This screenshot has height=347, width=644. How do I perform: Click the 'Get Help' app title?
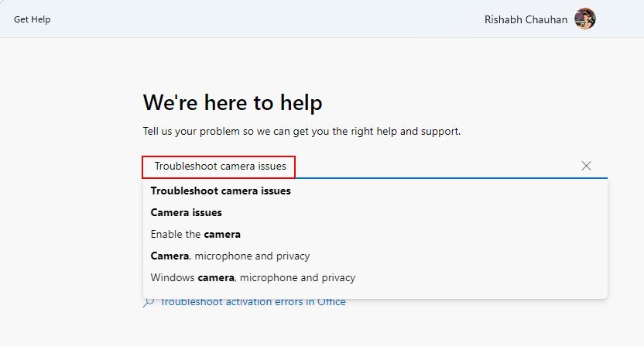tap(32, 19)
